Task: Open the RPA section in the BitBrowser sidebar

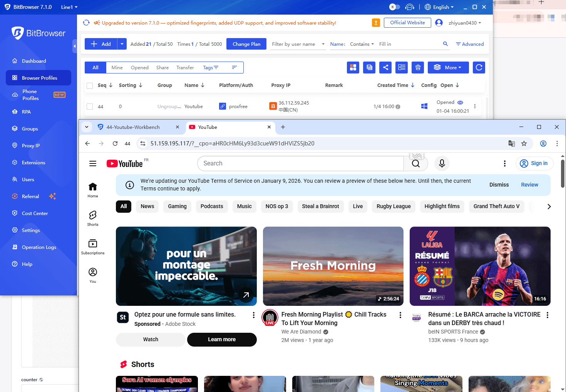Action: (27, 112)
